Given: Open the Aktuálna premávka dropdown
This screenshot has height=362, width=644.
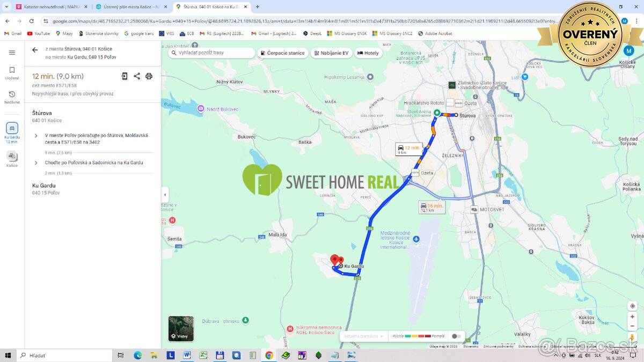Looking at the screenshot, I should coord(363,336).
